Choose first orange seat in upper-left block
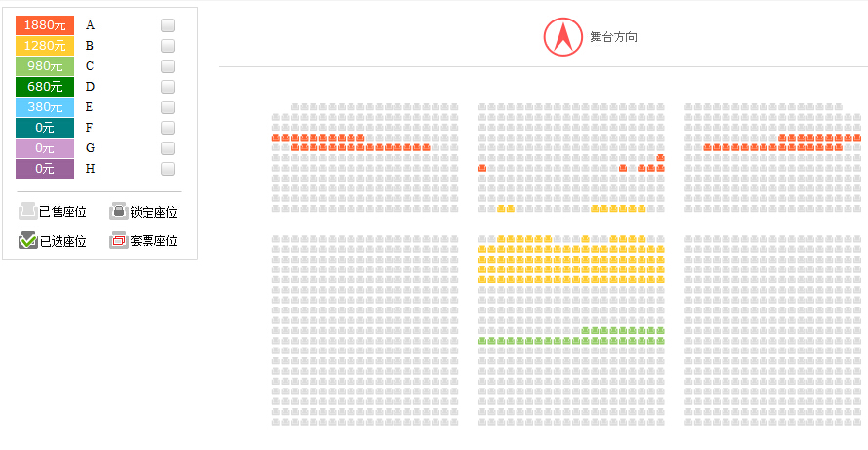 point(275,138)
